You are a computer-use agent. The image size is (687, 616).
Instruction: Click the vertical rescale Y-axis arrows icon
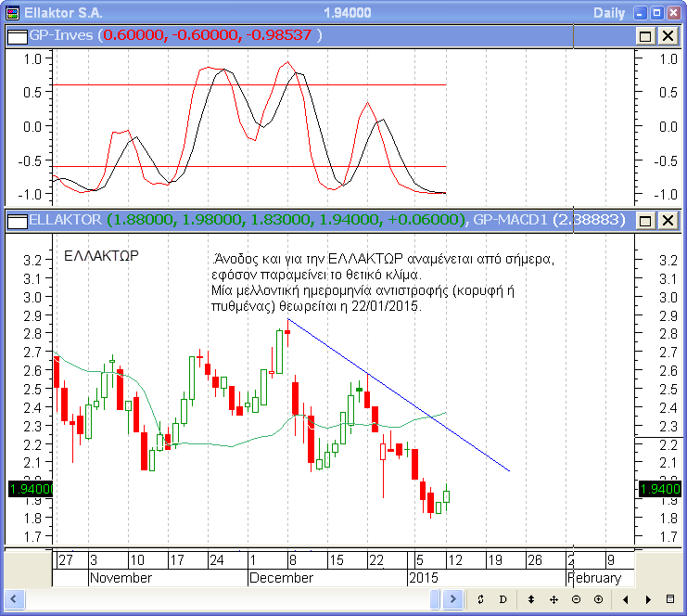pyautogui.click(x=531, y=599)
